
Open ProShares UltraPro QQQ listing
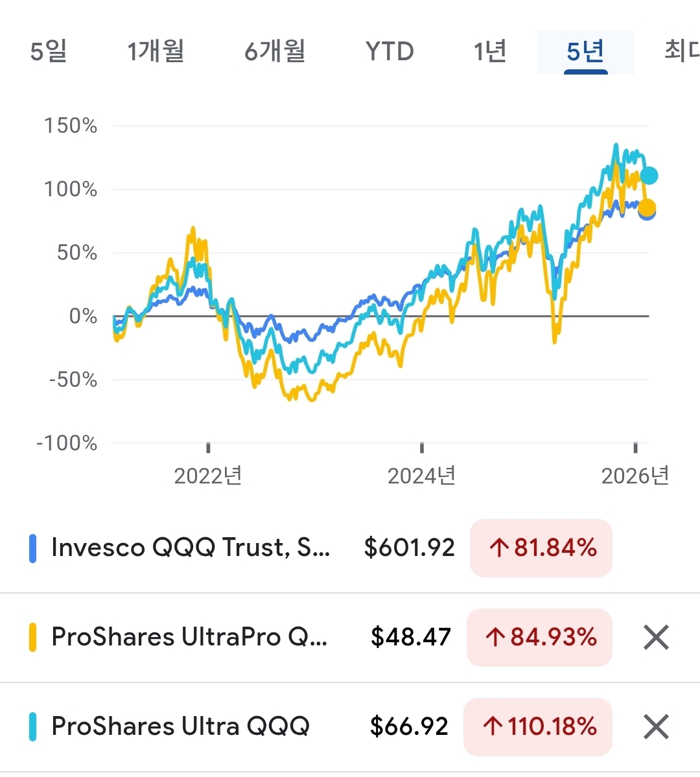(189, 637)
